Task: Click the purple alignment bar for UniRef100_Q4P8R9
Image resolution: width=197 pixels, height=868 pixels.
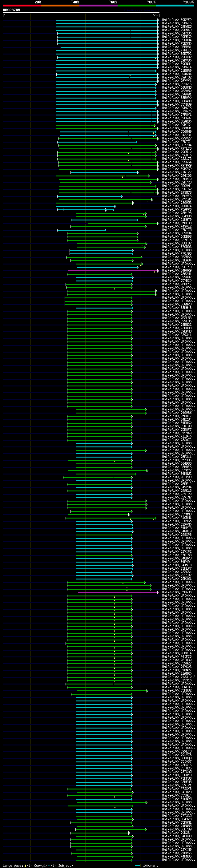Action: (114, 271)
